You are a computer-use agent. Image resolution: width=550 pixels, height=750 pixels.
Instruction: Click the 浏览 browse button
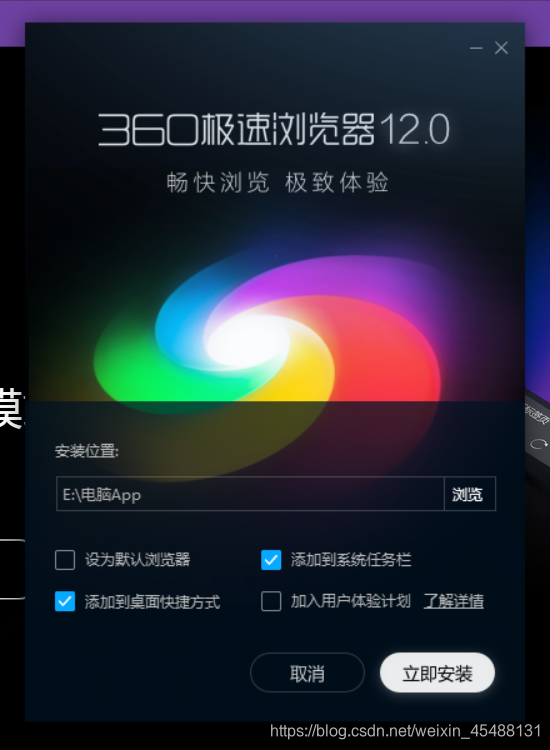tap(470, 494)
